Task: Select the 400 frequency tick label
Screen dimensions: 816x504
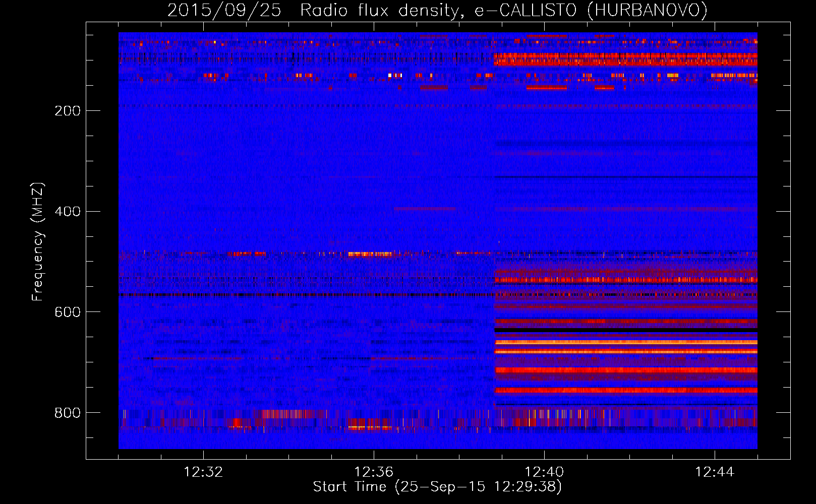Action: (x=68, y=212)
